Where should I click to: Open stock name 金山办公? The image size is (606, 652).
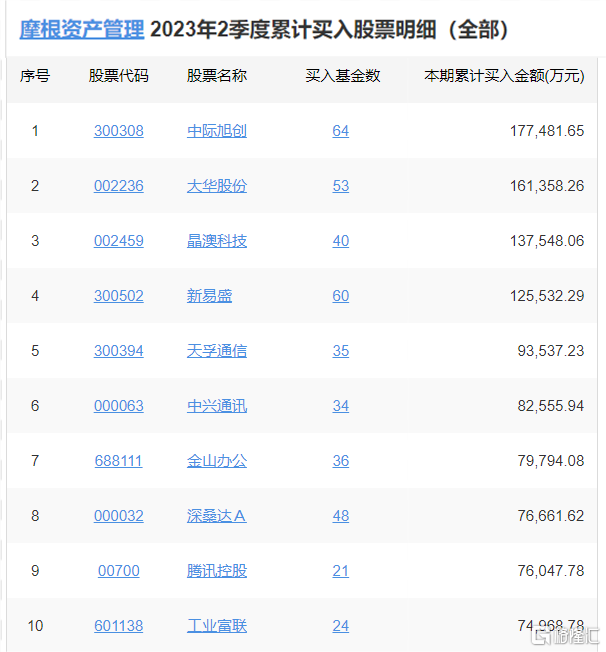click(217, 461)
